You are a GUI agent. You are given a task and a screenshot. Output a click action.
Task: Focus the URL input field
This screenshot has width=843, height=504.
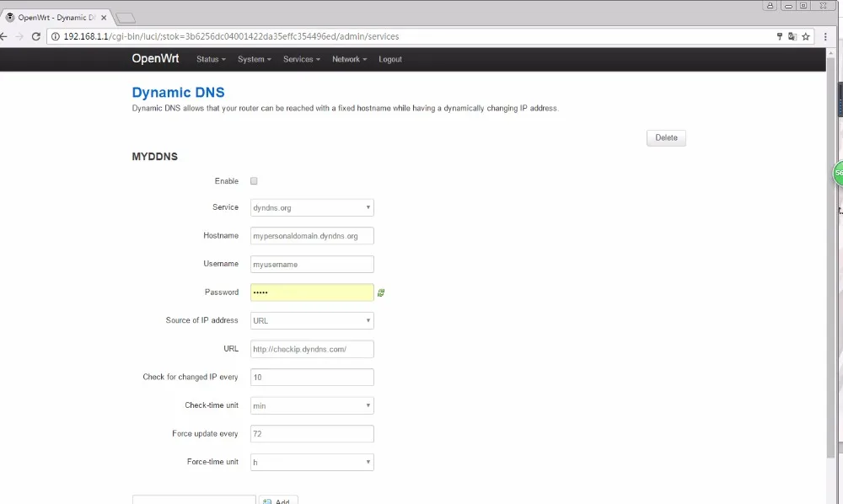point(312,349)
